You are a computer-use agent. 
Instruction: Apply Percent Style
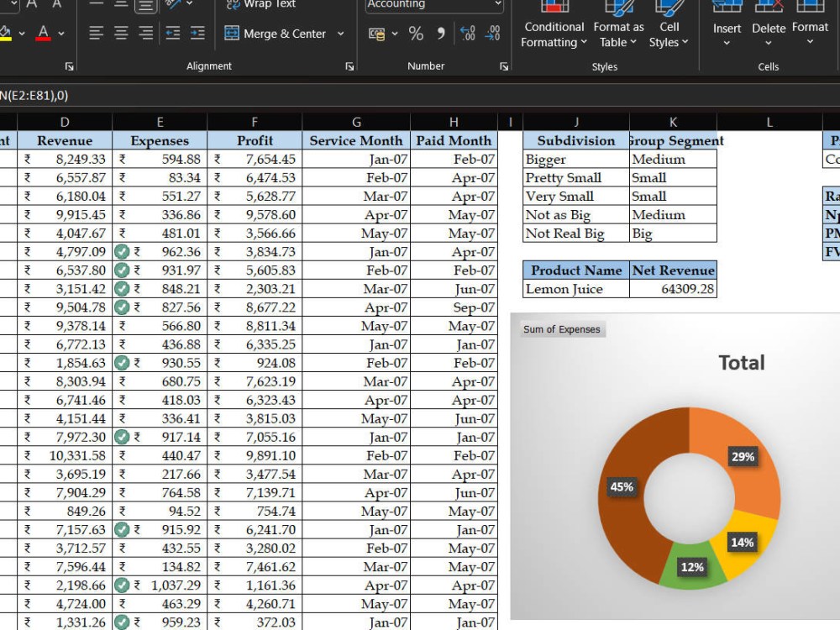tap(416, 34)
